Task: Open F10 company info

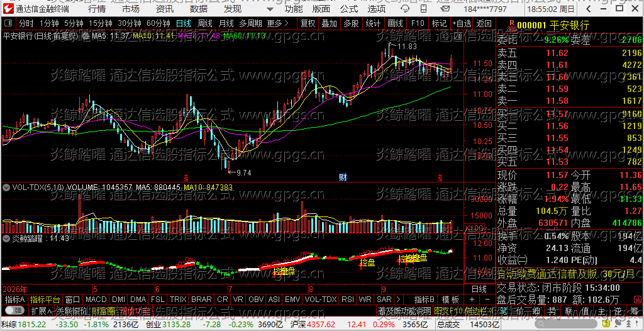Action: (418, 23)
